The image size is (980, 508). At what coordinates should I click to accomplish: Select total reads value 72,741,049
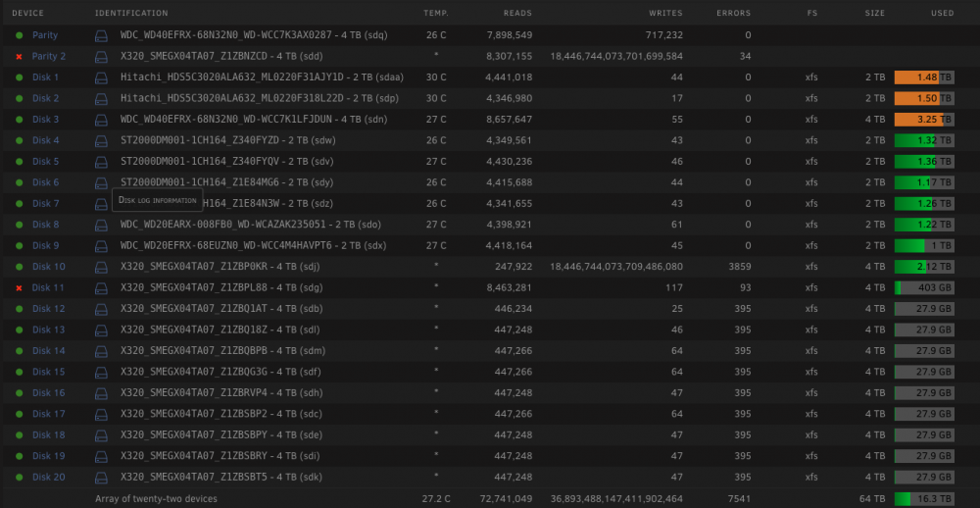506,498
